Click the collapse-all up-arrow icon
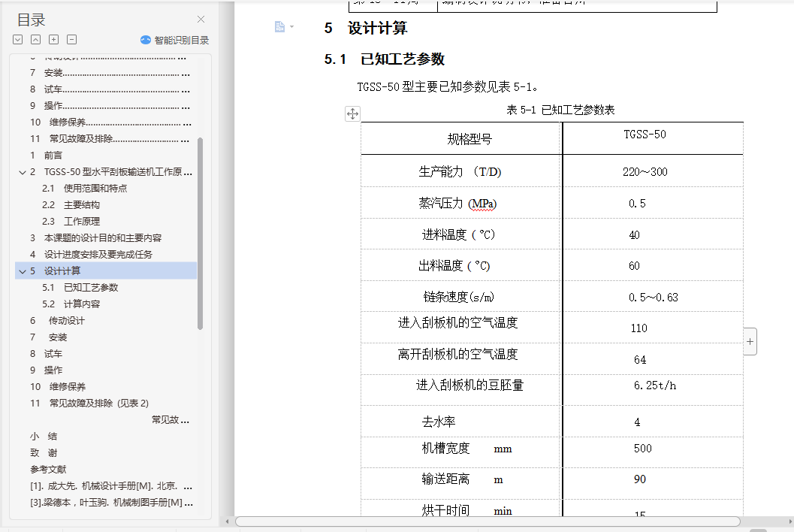The width and height of the screenshot is (794, 532). [x=35, y=40]
